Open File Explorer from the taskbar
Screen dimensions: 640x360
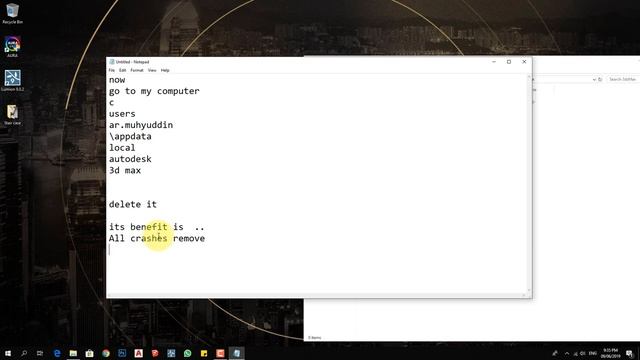click(73, 353)
